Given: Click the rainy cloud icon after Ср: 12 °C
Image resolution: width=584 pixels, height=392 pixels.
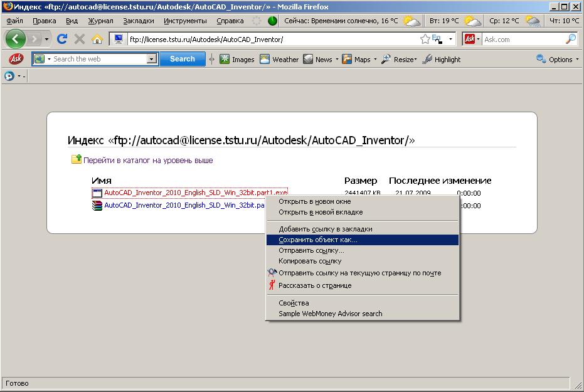Looking at the screenshot, I should [533, 21].
